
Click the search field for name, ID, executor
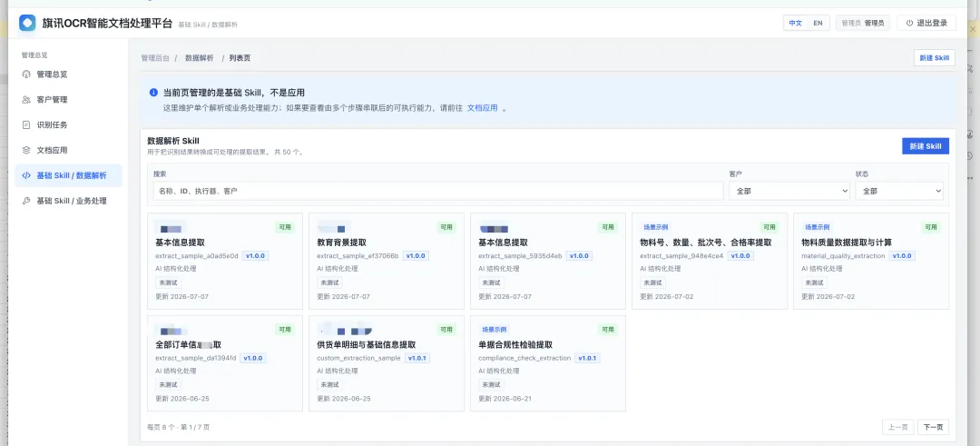coord(438,191)
